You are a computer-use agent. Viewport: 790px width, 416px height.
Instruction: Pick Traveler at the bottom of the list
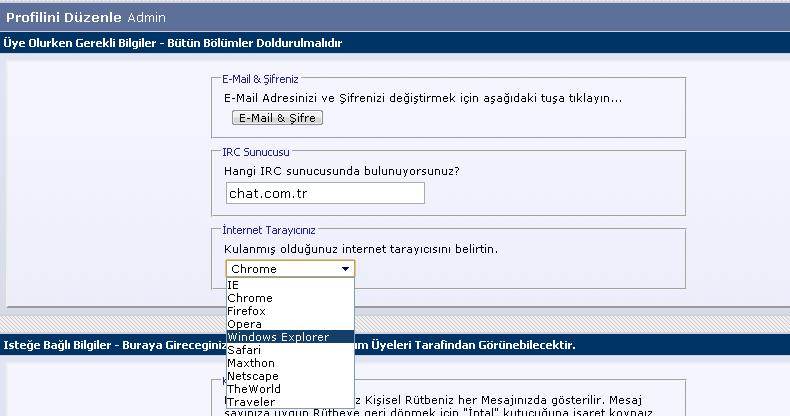(290, 402)
